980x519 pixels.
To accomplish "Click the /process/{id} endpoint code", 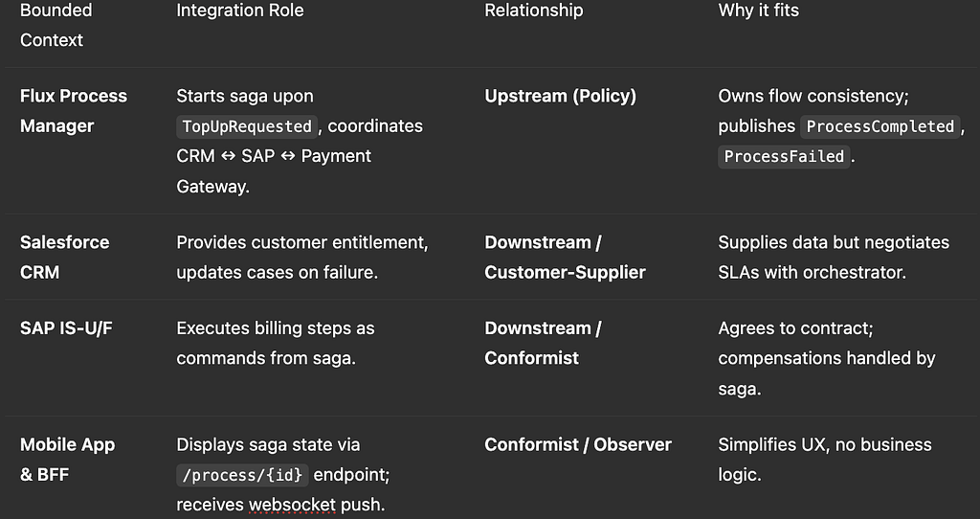I will coord(241,475).
